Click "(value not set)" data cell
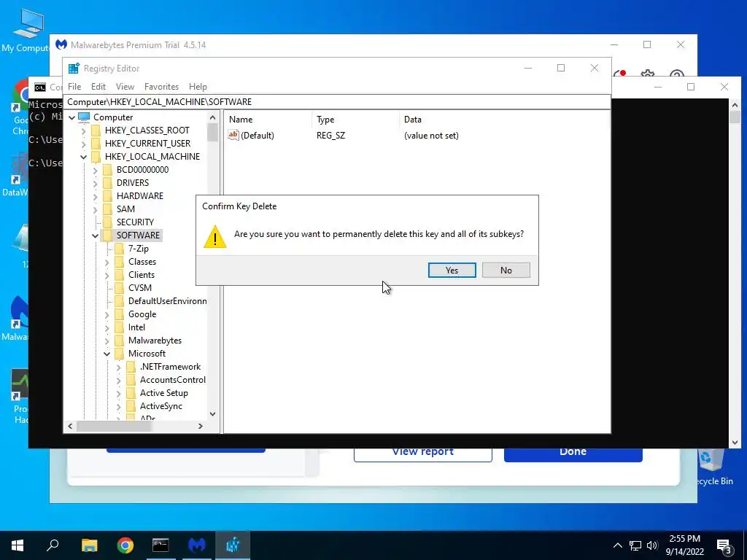 pyautogui.click(x=431, y=136)
